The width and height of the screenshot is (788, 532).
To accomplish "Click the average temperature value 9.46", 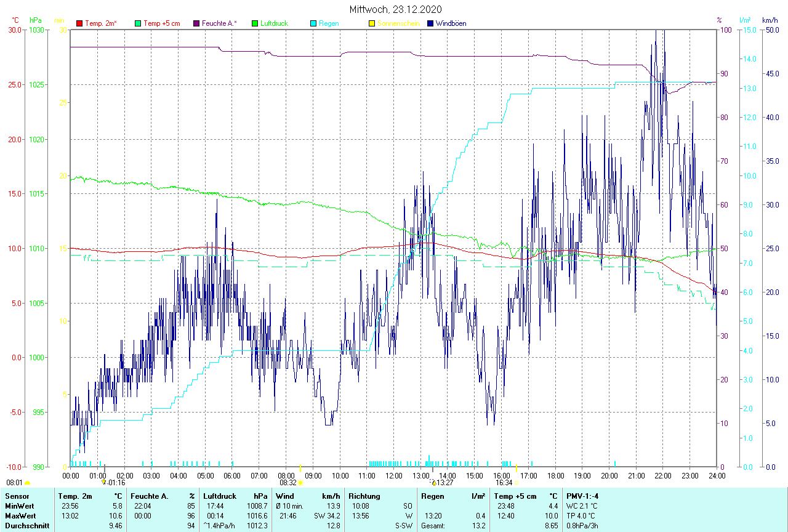I will coord(116,525).
